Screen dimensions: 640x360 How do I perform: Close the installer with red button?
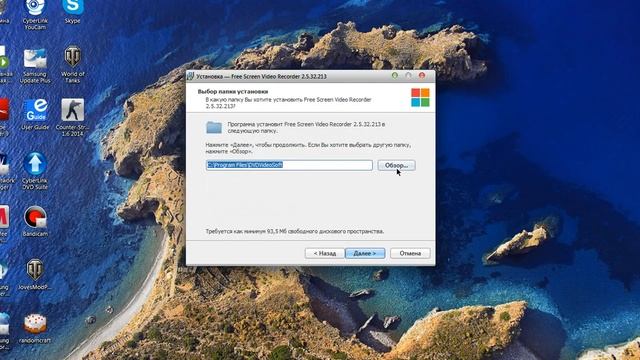click(422, 76)
